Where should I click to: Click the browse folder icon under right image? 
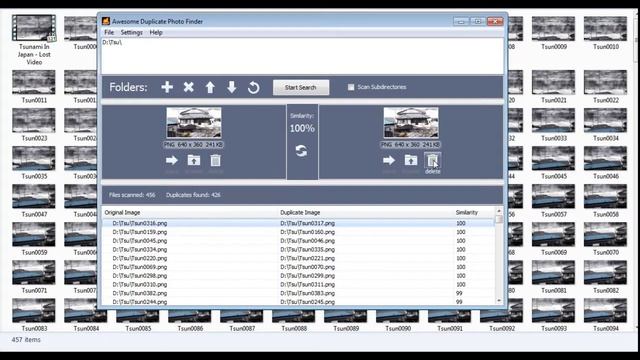click(411, 160)
